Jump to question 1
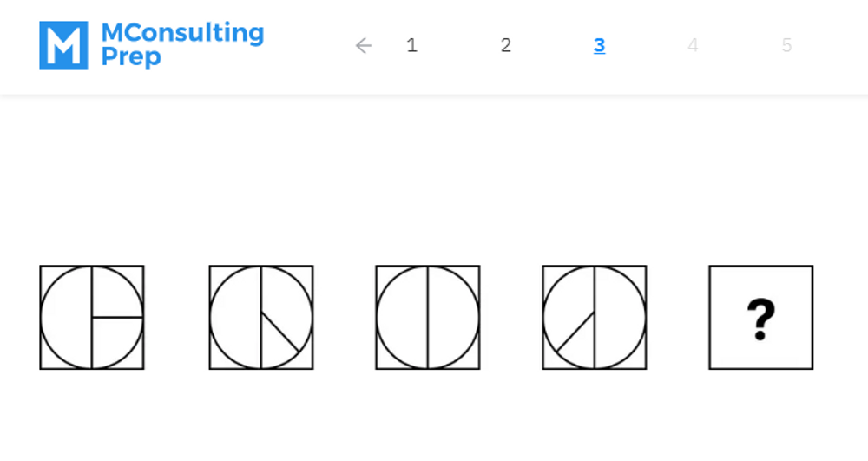The width and height of the screenshot is (868, 461). click(x=412, y=46)
